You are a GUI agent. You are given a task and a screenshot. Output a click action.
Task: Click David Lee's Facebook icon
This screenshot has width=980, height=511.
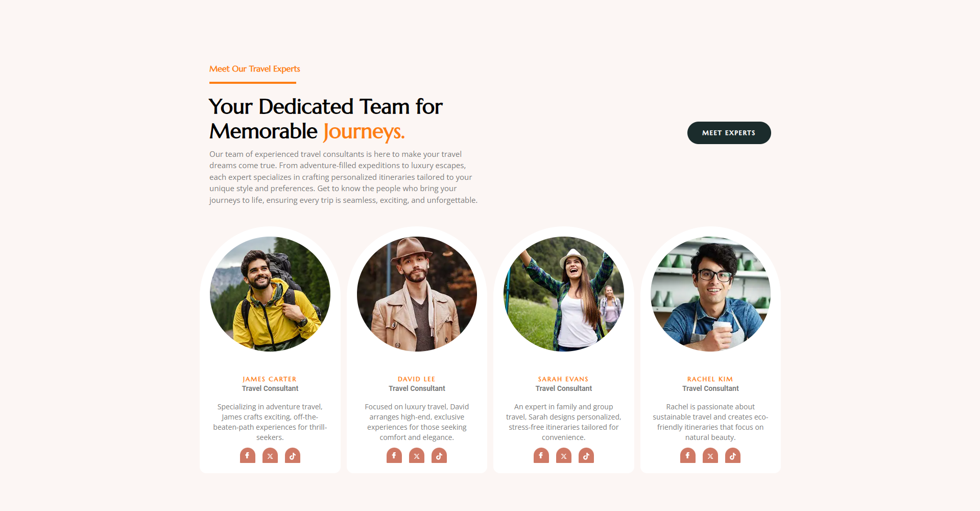point(394,456)
